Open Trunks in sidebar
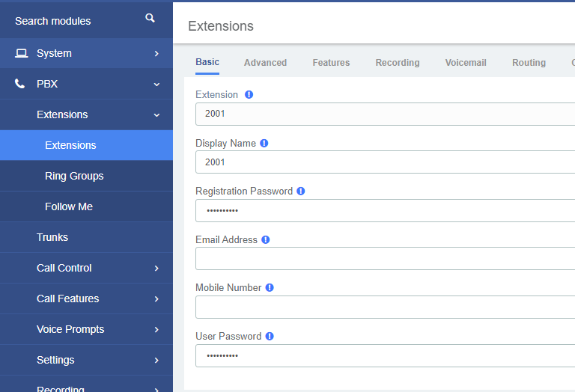Image resolution: width=575 pixels, height=392 pixels. click(86, 237)
